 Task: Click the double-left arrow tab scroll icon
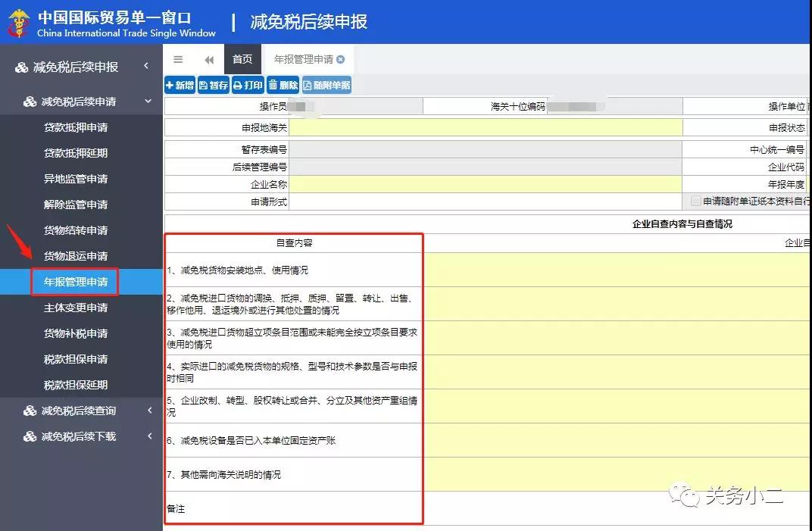(209, 60)
